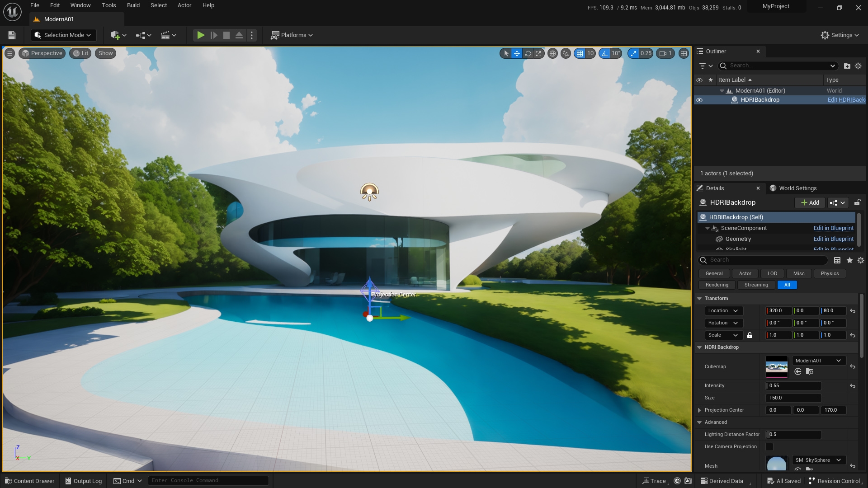Toggle visibility of the HDRIBackdrop actor
Viewport: 868px width, 488px height.
[700, 99]
